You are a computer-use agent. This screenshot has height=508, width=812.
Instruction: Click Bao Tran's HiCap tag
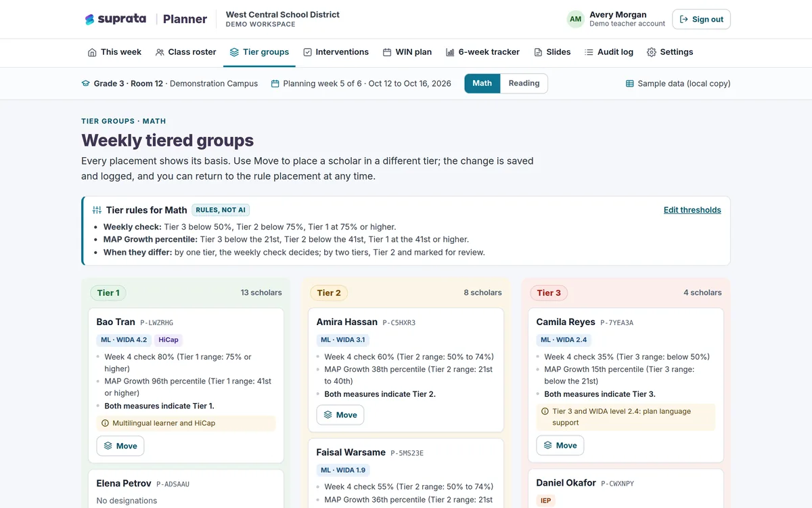(168, 340)
